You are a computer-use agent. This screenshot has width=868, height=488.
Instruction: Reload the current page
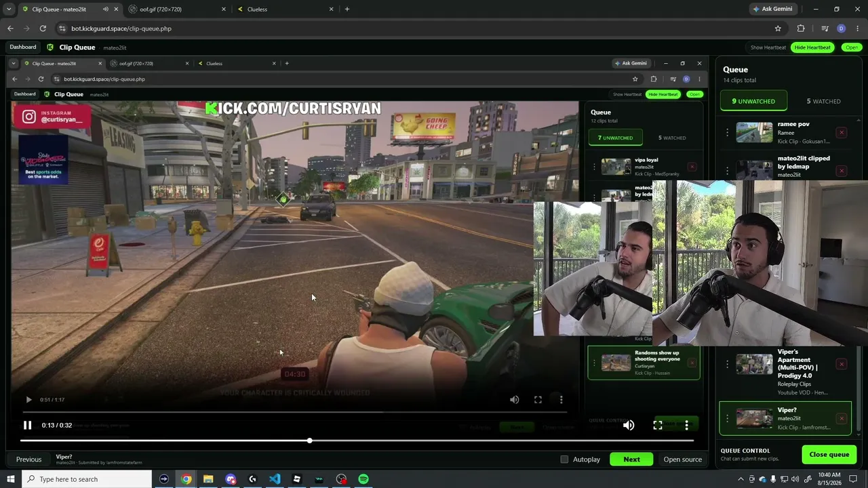point(43,28)
